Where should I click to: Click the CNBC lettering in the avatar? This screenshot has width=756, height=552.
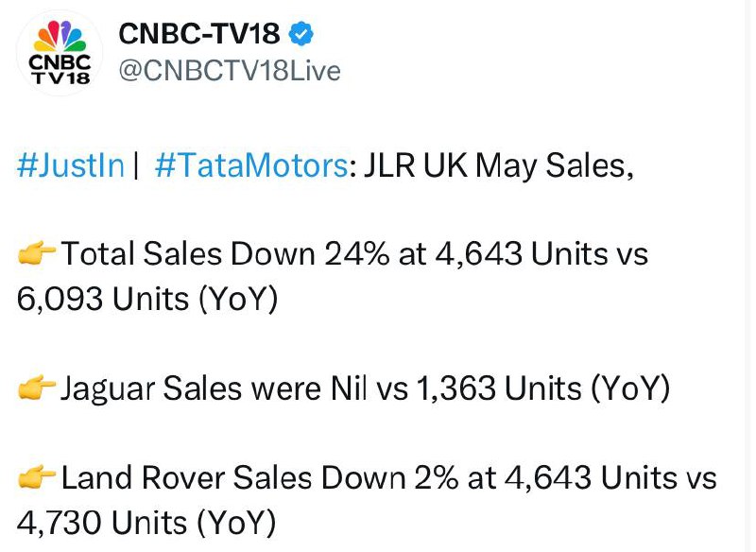tap(60, 62)
